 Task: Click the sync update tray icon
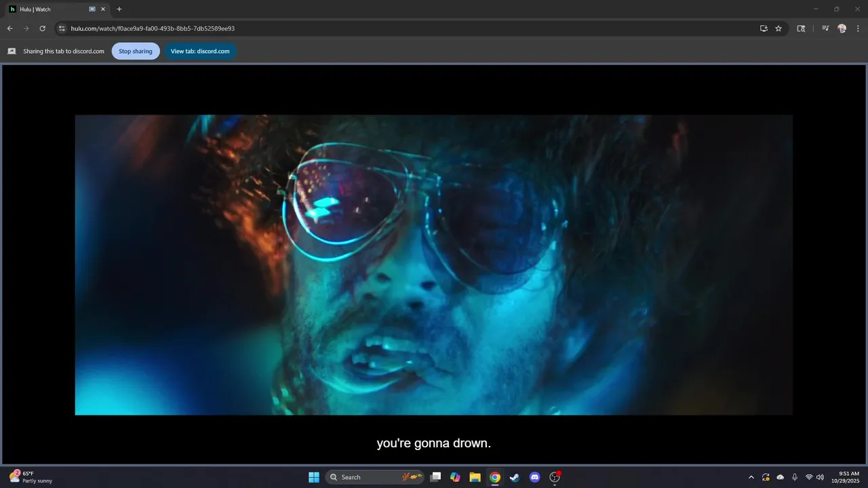pos(766,477)
